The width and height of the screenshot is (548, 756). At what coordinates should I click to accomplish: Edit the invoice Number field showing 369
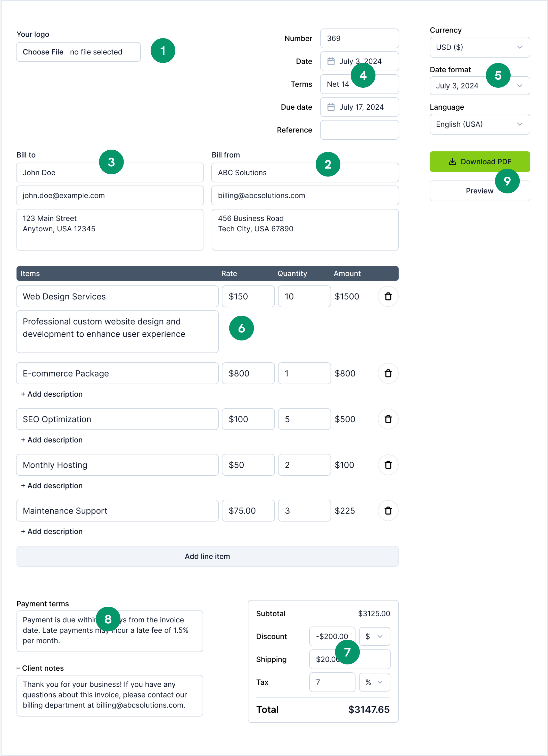359,38
